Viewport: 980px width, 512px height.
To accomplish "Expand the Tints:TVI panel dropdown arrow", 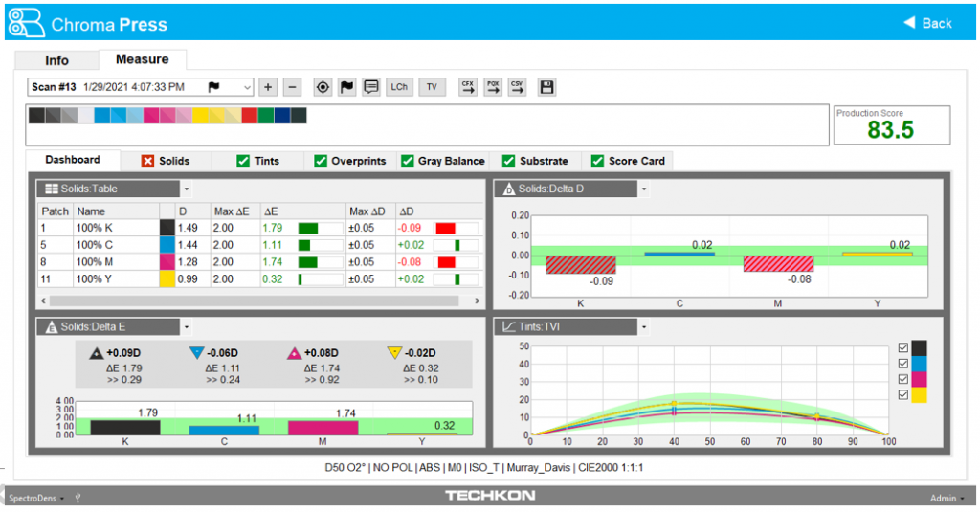I will pos(644,326).
